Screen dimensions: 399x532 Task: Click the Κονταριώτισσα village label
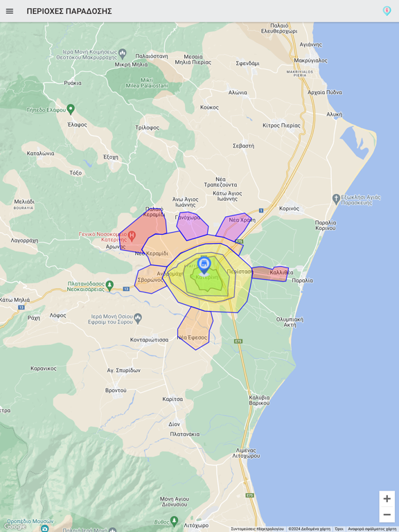pos(150,339)
